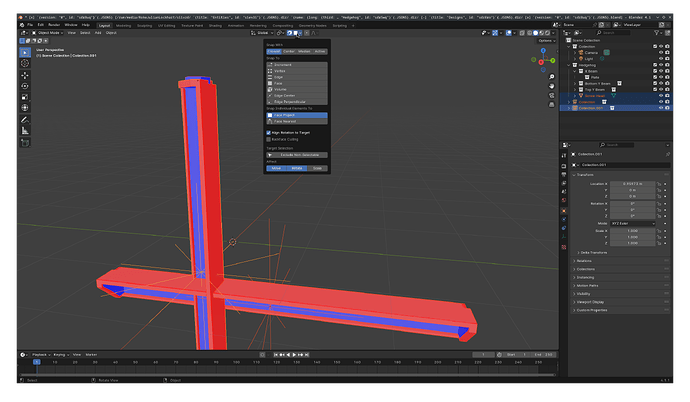This screenshot has height=402, width=690.
Task: Click the viewport zoom magnifier icon
Action: (551, 77)
